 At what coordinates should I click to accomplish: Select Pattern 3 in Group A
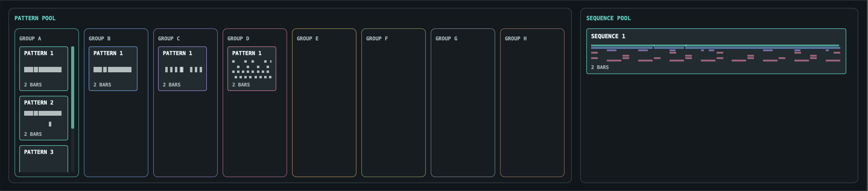tap(43, 159)
